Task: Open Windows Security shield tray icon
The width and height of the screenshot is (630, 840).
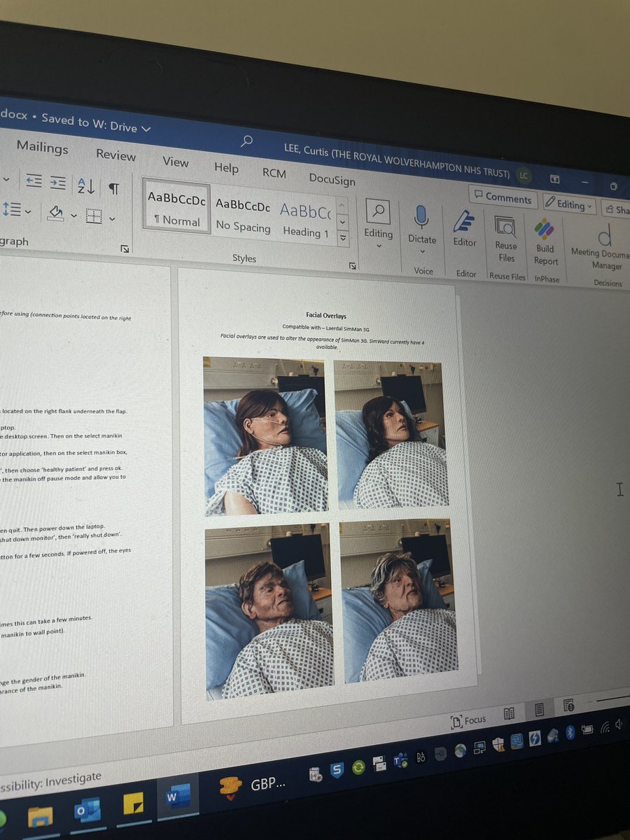Action: coord(498,744)
